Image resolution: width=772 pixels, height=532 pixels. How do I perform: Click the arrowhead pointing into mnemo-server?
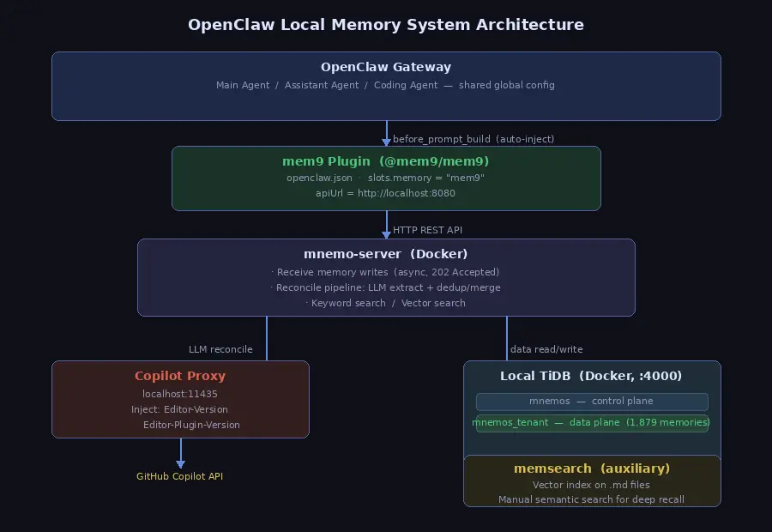pos(386,233)
